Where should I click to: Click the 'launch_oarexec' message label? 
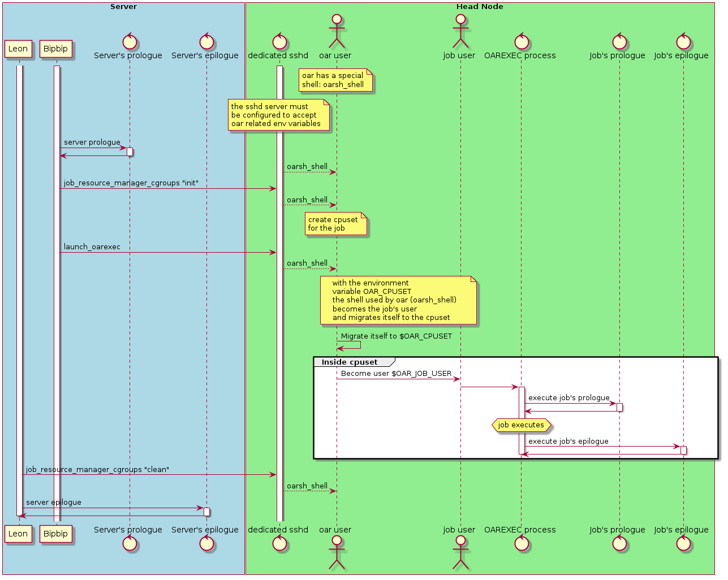tap(92, 247)
